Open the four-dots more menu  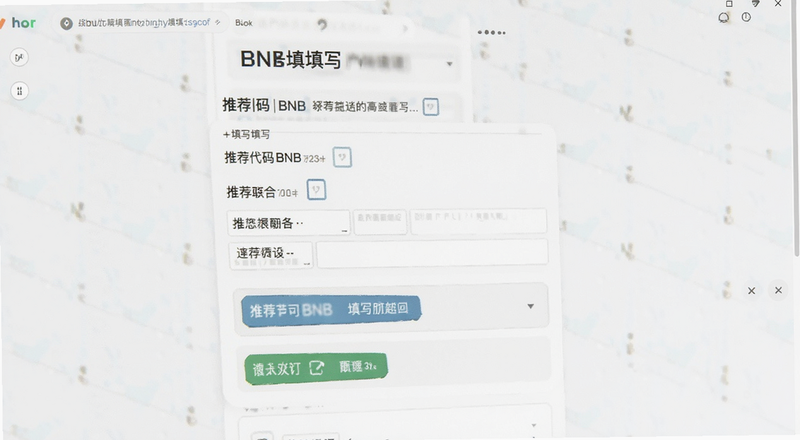click(x=491, y=32)
